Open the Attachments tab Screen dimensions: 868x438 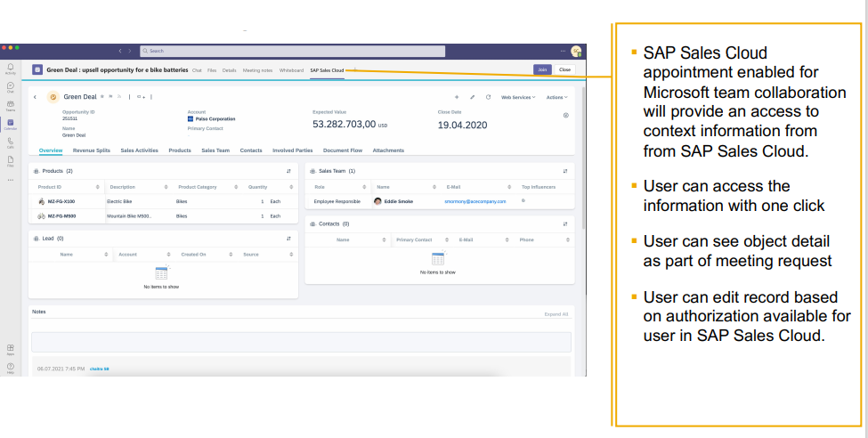pos(388,150)
